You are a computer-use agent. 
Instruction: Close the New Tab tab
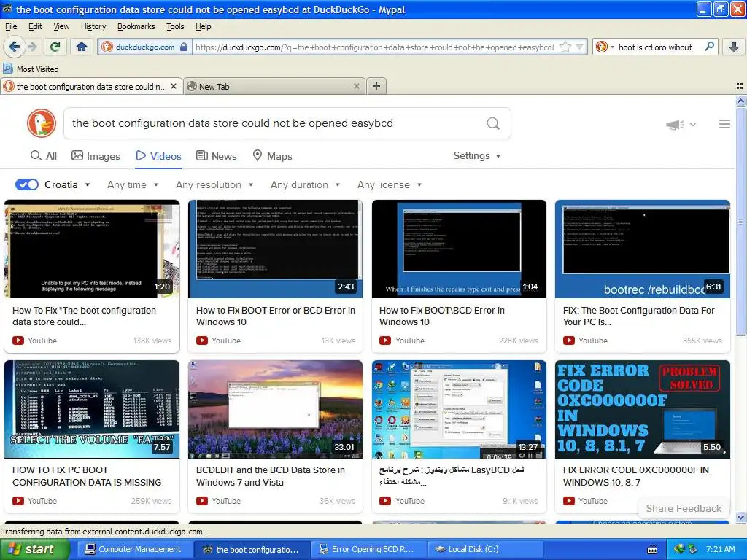pyautogui.click(x=356, y=86)
